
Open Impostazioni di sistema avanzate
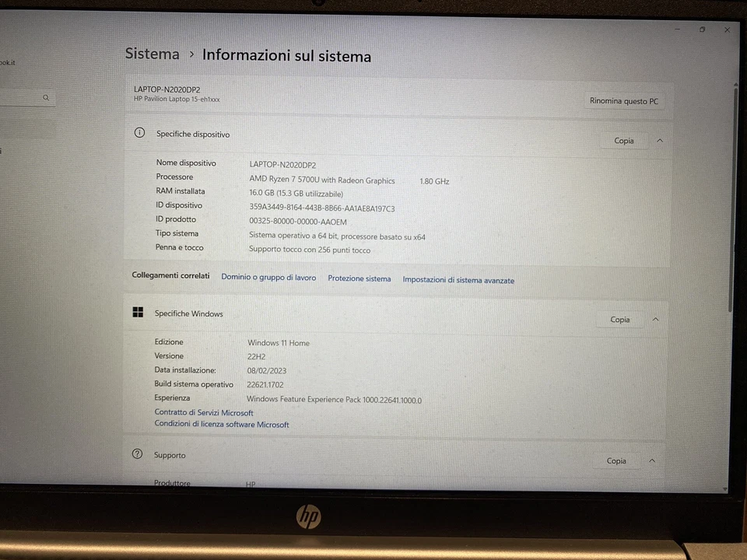pyautogui.click(x=458, y=279)
